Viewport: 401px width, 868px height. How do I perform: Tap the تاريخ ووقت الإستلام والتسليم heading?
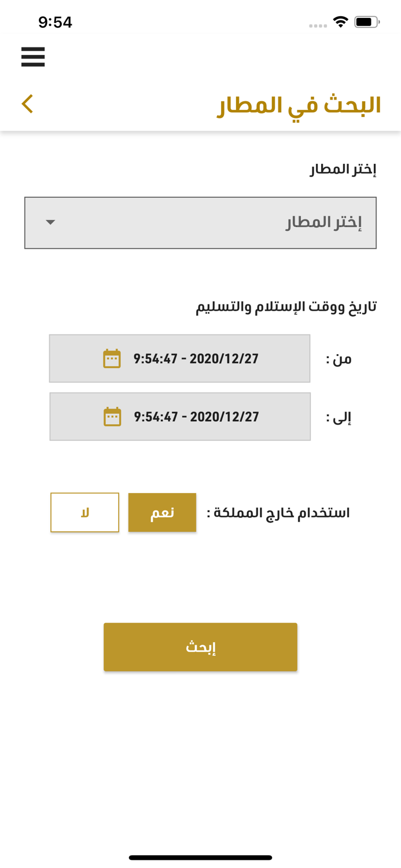(286, 307)
